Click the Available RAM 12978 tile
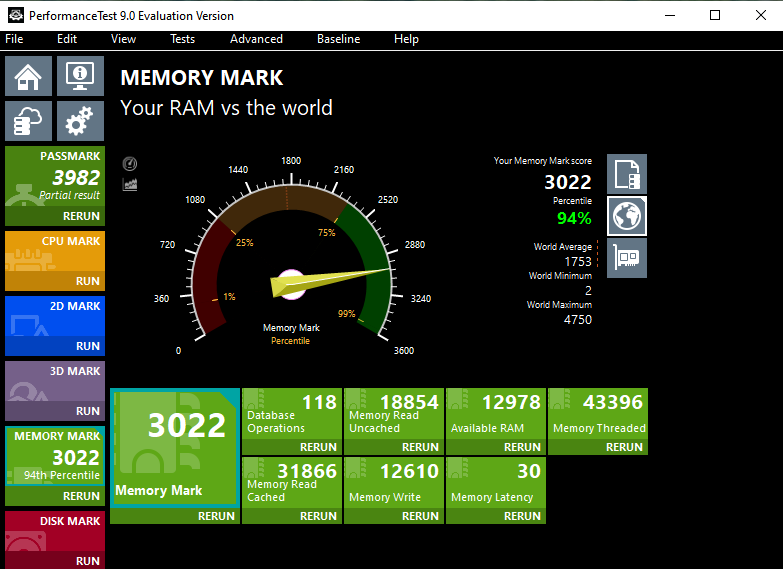The height and width of the screenshot is (569, 783). (496, 414)
